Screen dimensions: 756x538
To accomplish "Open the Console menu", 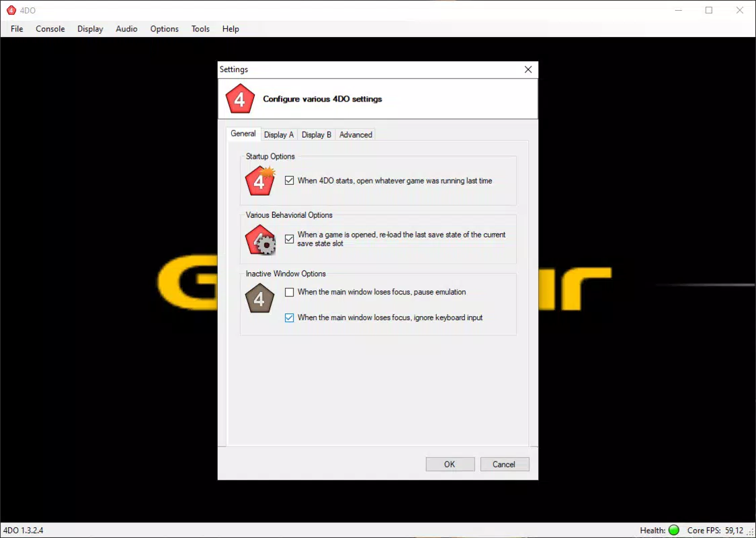I will coord(50,29).
